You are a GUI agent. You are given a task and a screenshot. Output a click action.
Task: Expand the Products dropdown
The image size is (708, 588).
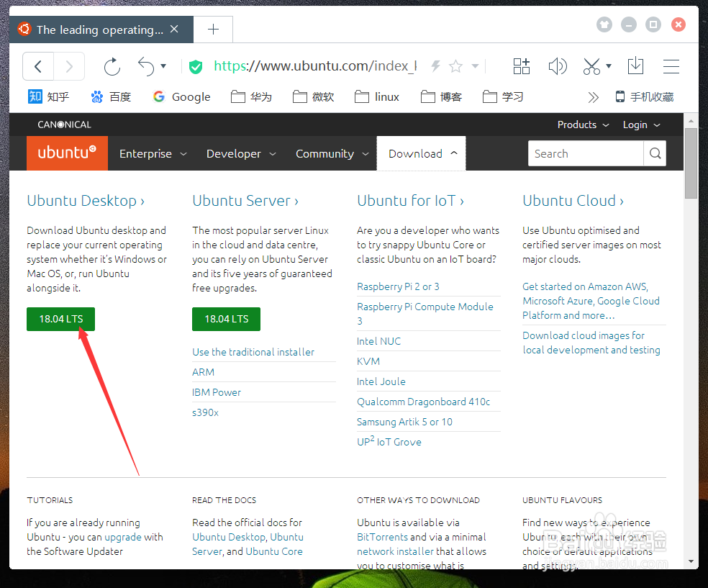coord(583,125)
